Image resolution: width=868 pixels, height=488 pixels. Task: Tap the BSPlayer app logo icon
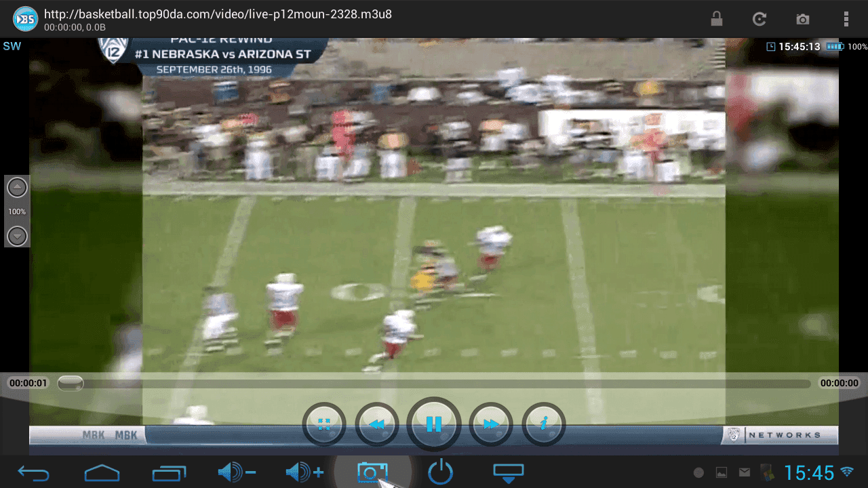point(25,19)
